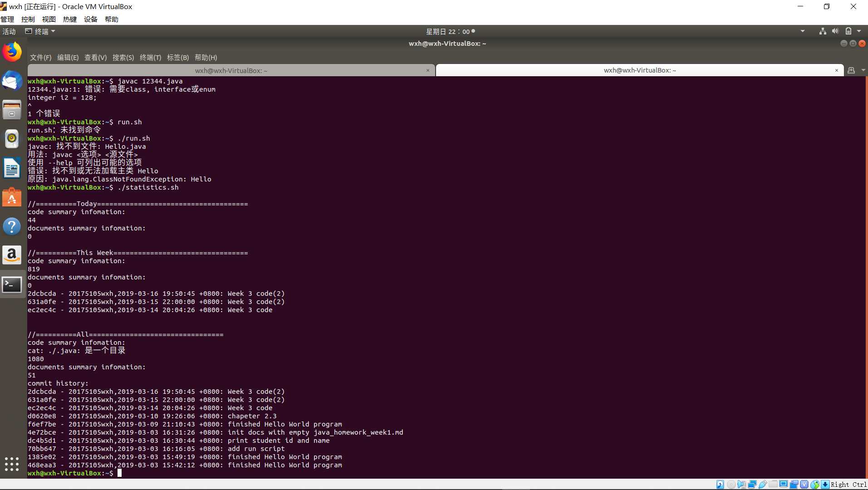Open Firefox from the Ubuntu dock
The image size is (868, 490).
pos(12,52)
